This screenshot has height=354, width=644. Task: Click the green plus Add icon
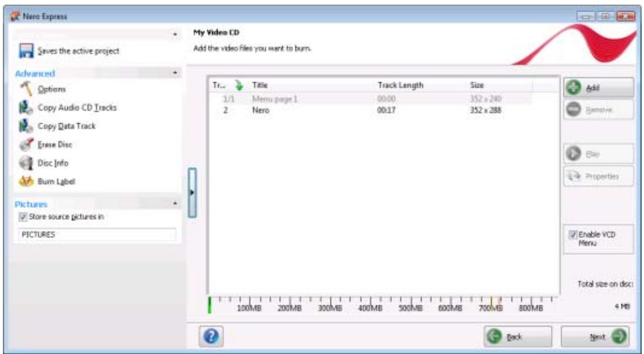coord(573,87)
